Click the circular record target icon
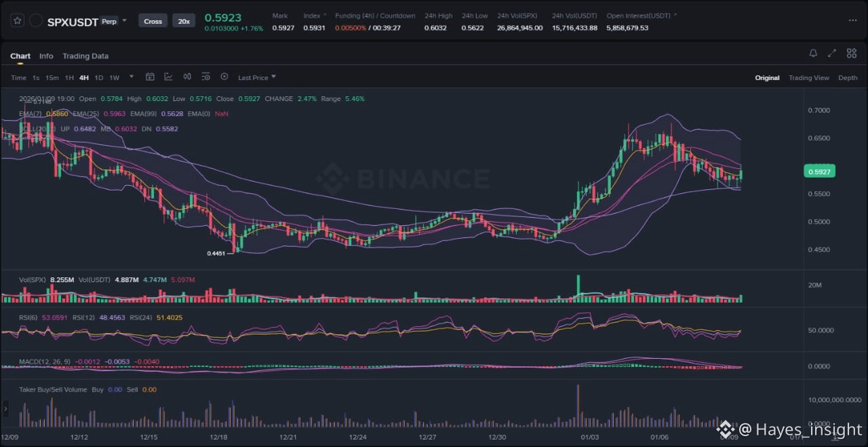The width and height of the screenshot is (868, 447). click(224, 77)
